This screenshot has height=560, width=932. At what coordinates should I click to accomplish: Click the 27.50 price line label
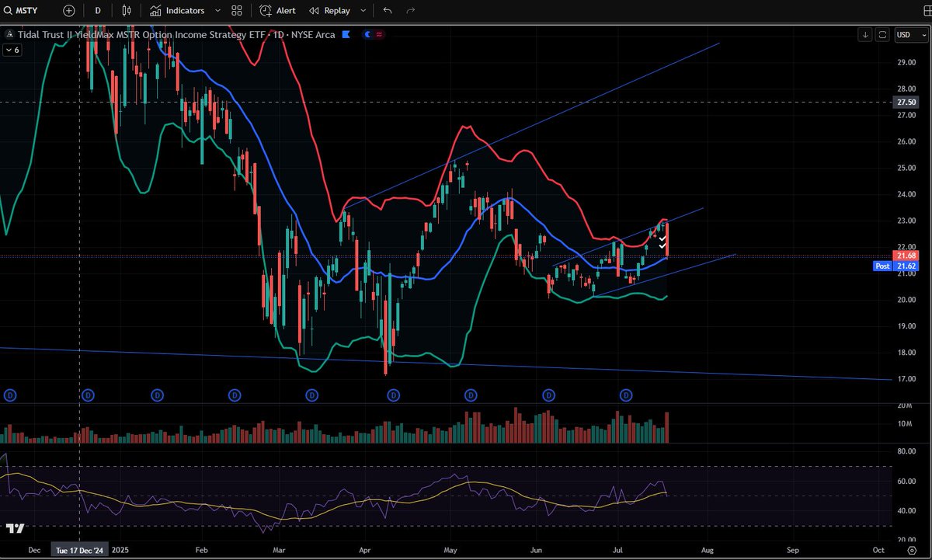click(x=906, y=102)
